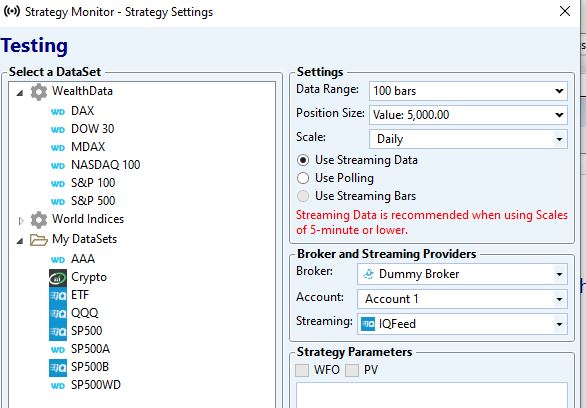Select Use Polling option
Screen dimensions: 586x408
[303, 178]
